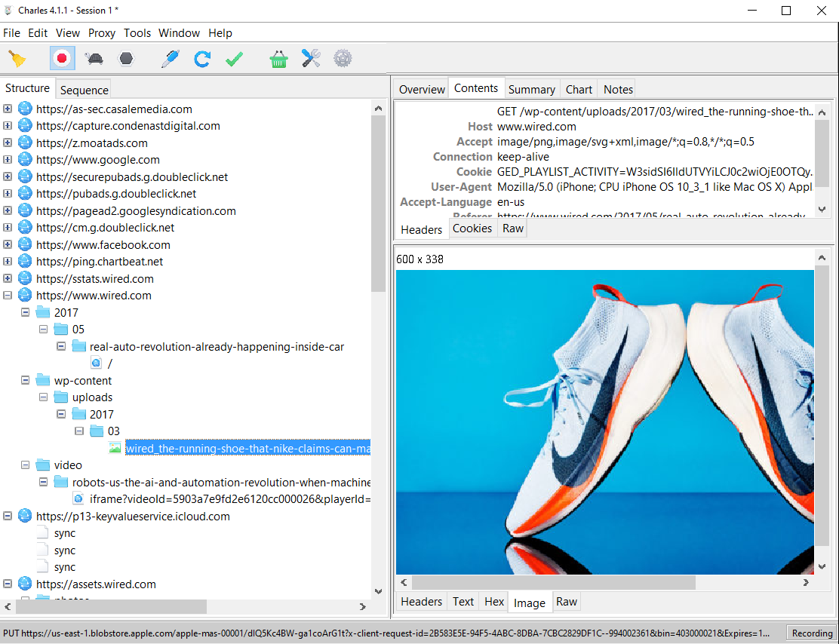
Task: Toggle throttling with the turtle icon
Action: [94, 58]
